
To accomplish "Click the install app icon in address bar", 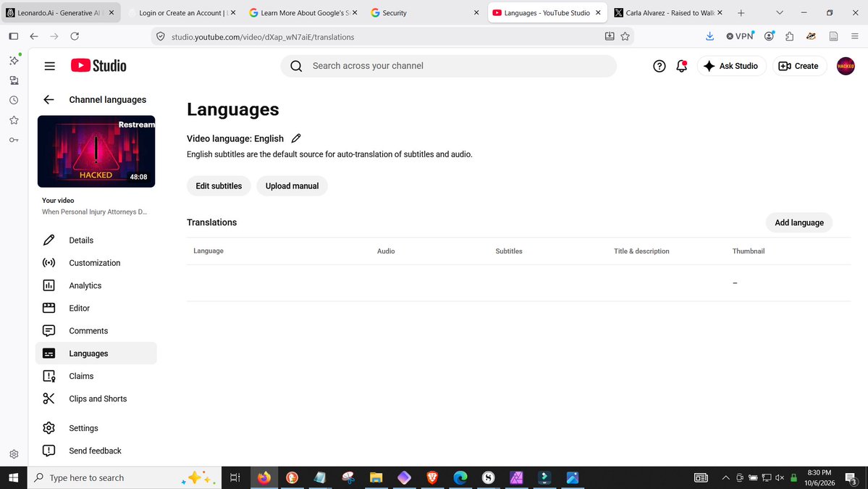I will (610, 36).
